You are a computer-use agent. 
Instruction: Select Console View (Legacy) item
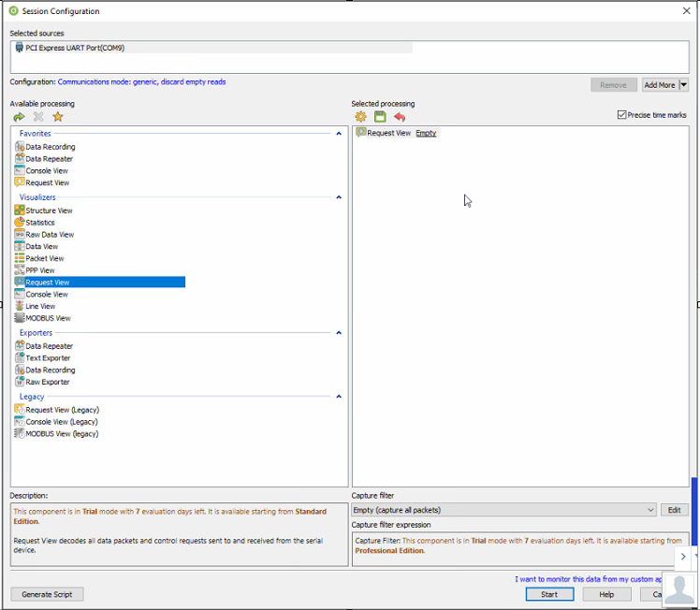coord(62,422)
